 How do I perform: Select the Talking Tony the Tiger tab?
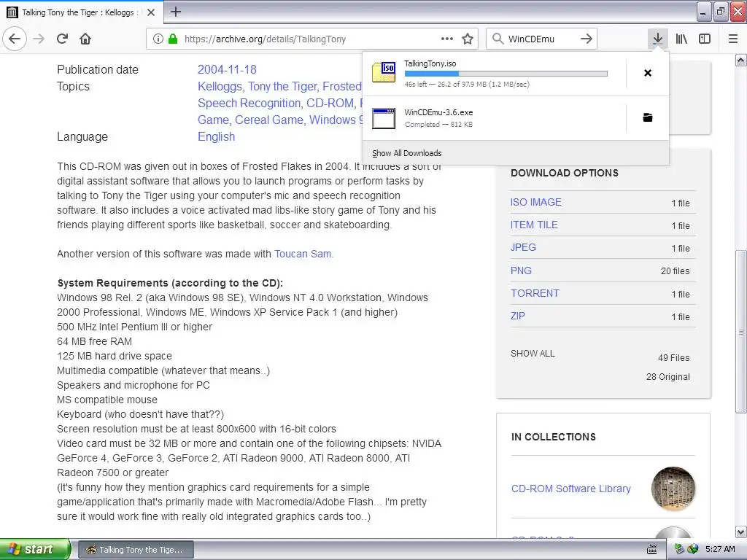[x=81, y=12]
